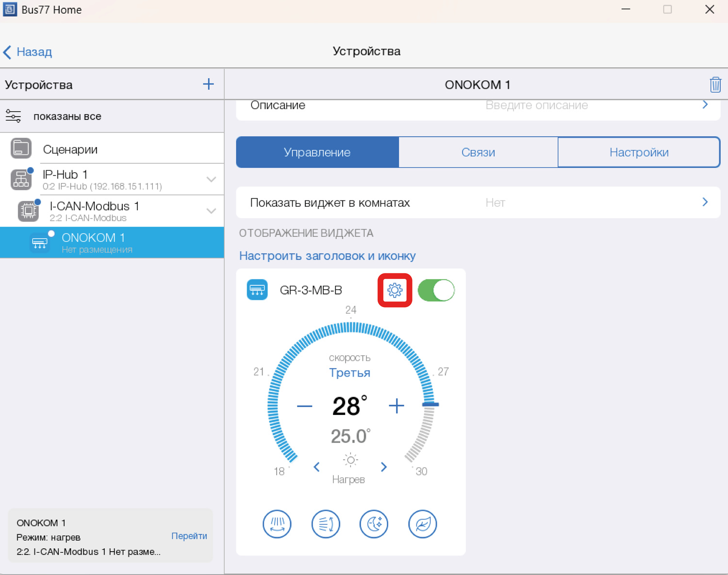The image size is (728, 575).
Task: Enable sleep night mode icon
Action: click(374, 524)
